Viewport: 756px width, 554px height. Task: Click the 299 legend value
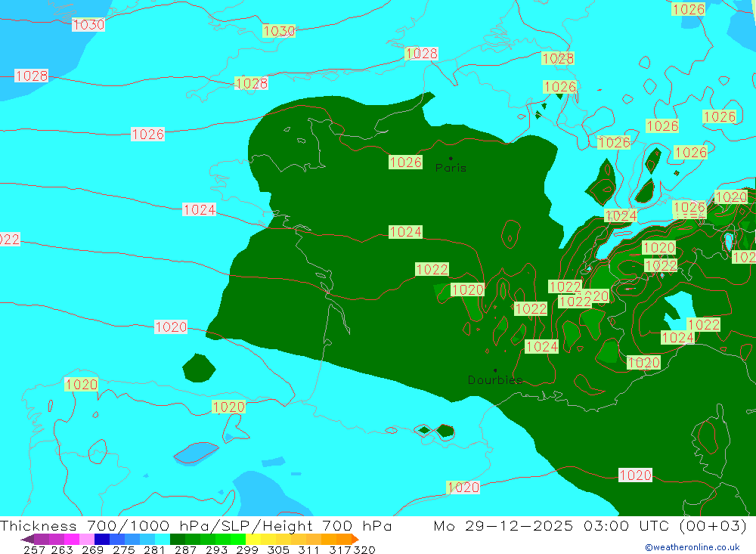coord(247,549)
